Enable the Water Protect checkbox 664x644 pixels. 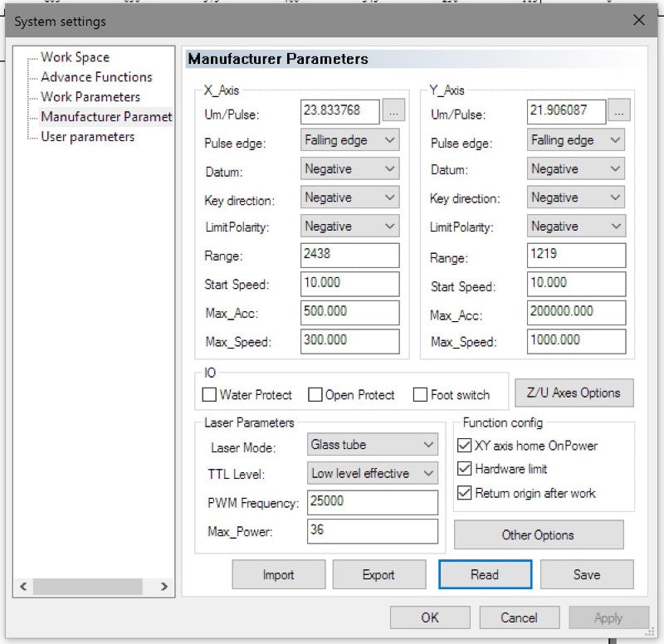[209, 395]
